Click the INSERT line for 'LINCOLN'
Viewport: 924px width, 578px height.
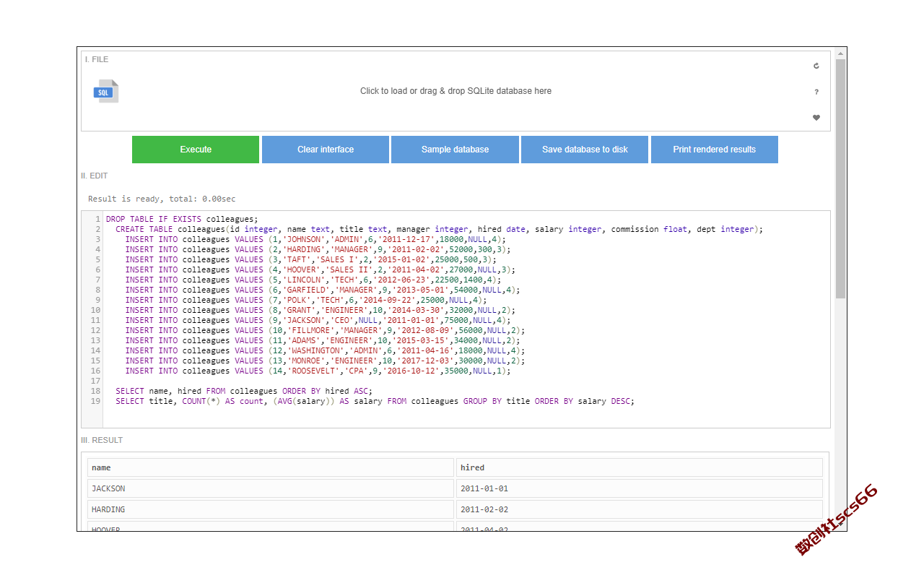(313, 280)
